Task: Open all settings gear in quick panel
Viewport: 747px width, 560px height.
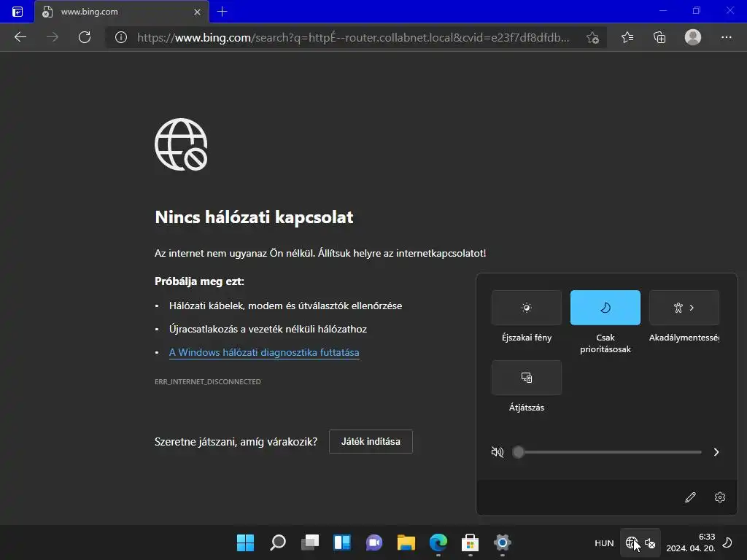Action: (x=720, y=497)
